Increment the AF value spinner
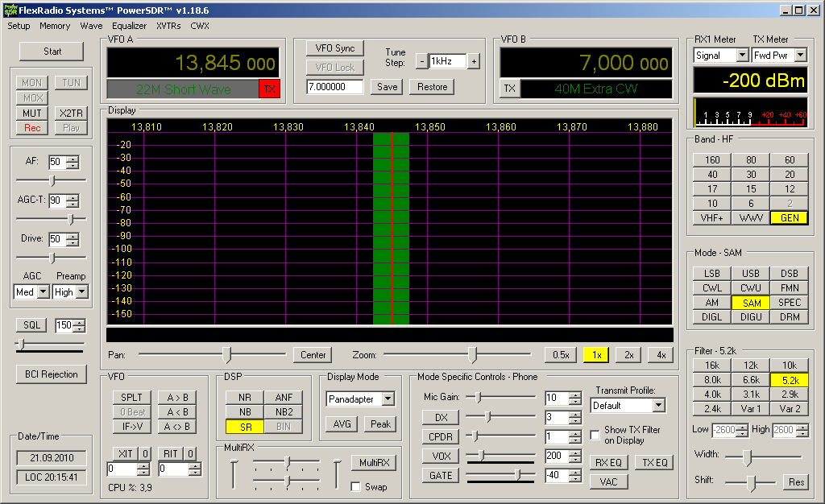The width and height of the screenshot is (825, 504). 73,159
